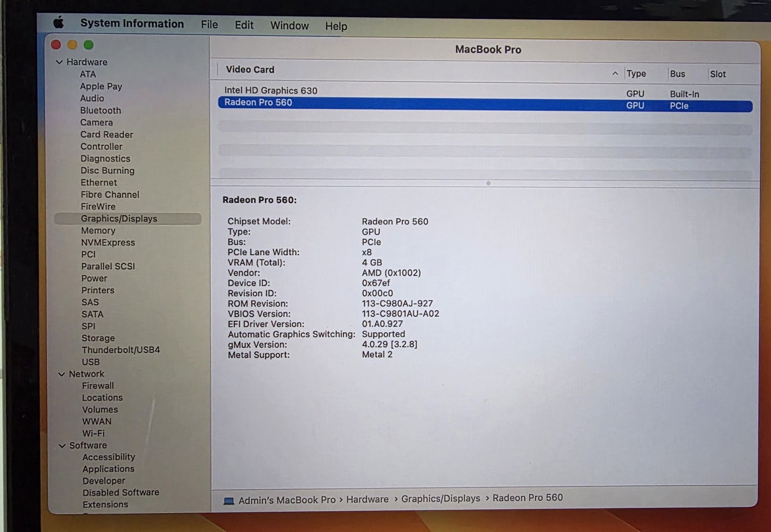Select Audio in the sidebar
Viewport: 771px width, 532px height.
[x=92, y=98]
